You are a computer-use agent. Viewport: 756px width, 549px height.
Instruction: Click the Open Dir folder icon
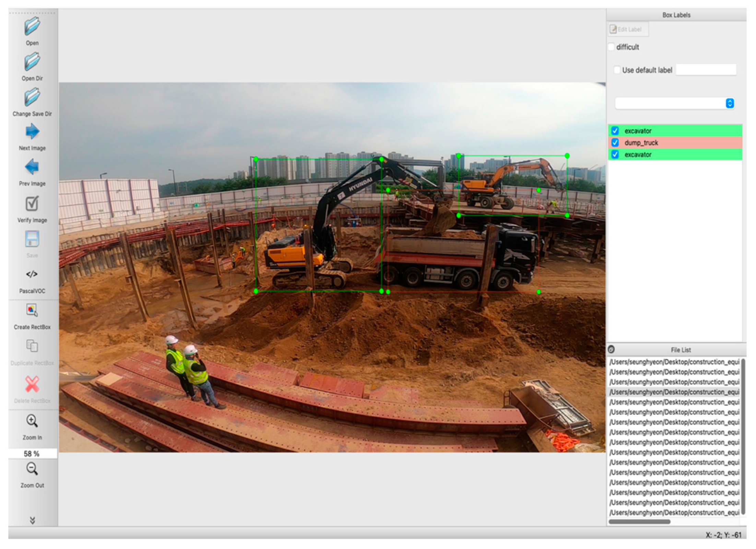32,62
